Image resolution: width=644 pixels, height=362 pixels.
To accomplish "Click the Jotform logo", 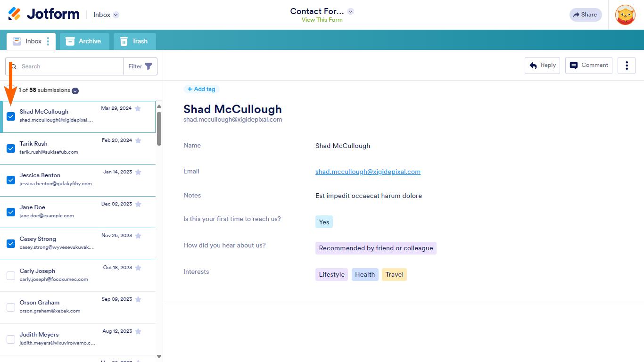I will 44,14.
